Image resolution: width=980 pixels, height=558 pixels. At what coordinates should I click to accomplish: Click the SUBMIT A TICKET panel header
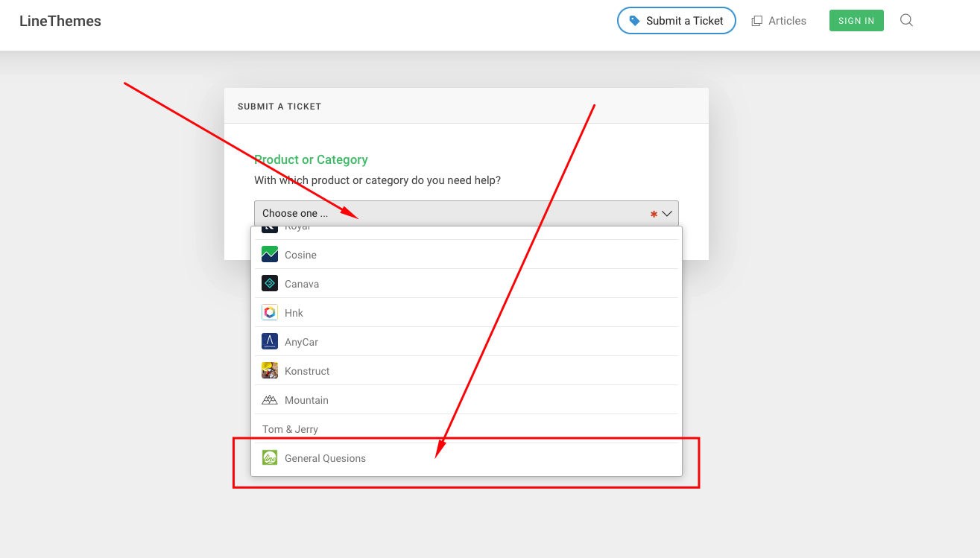tap(467, 106)
